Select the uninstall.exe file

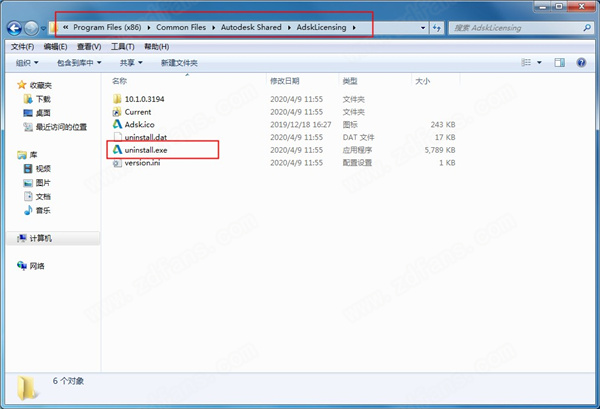point(146,150)
